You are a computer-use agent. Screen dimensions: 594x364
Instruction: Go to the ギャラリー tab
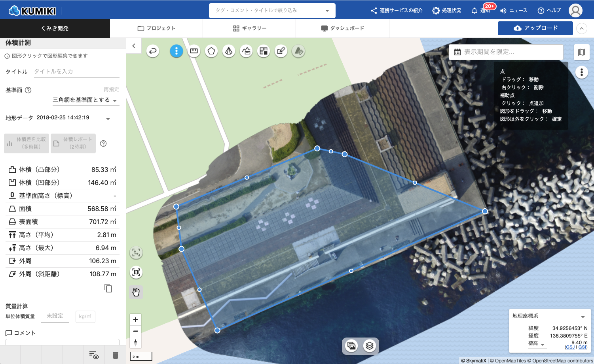(x=249, y=28)
